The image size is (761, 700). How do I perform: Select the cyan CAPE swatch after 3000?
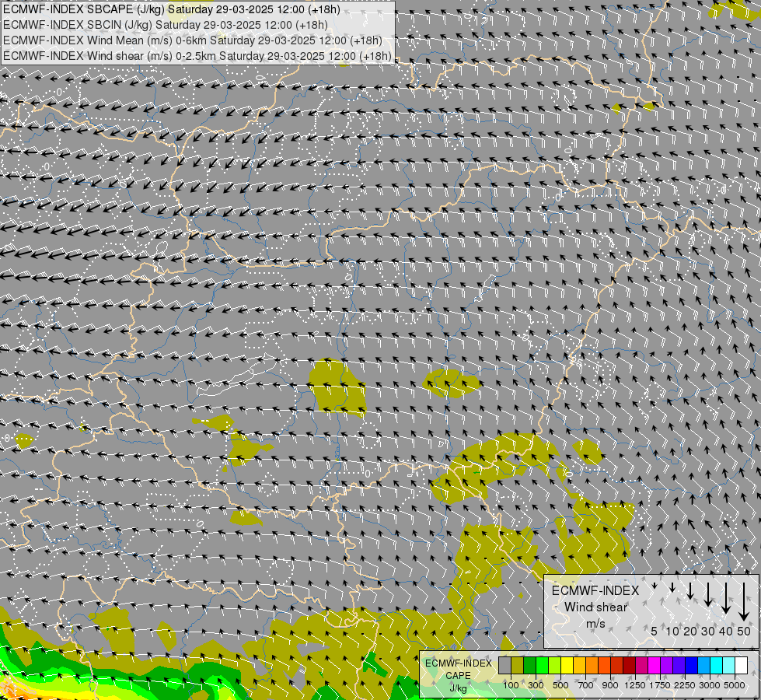[x=717, y=666]
